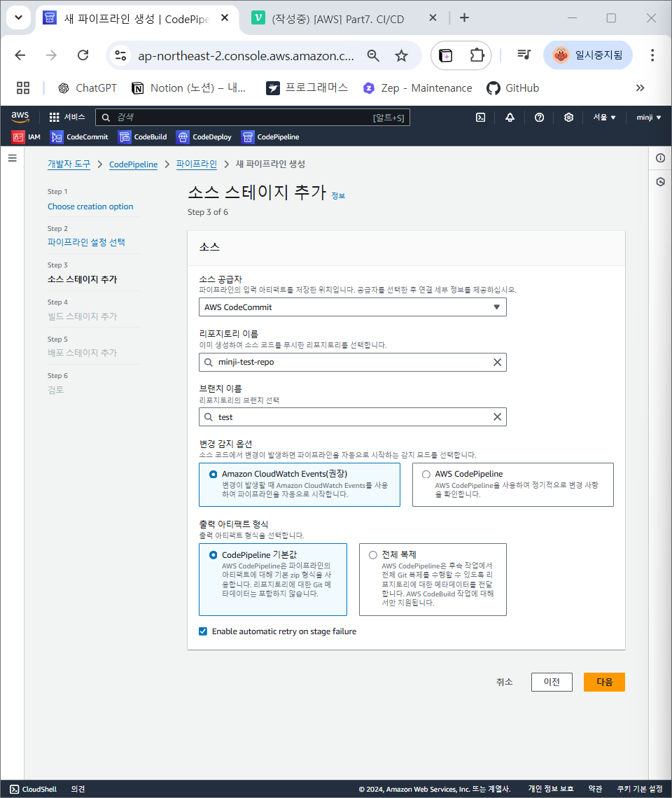Open CodeCommit shortcut in favorites bar
The height and width of the screenshot is (798, 672).
[x=79, y=137]
